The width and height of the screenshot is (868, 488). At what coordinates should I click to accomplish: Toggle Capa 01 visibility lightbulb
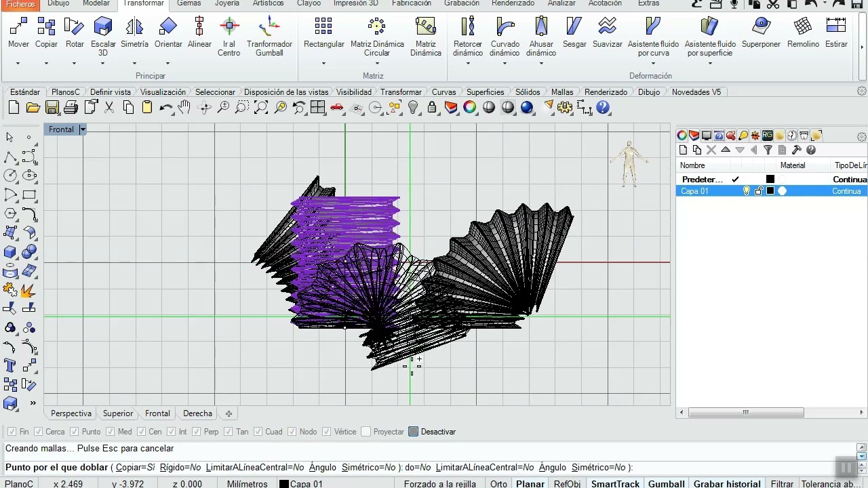tap(747, 191)
